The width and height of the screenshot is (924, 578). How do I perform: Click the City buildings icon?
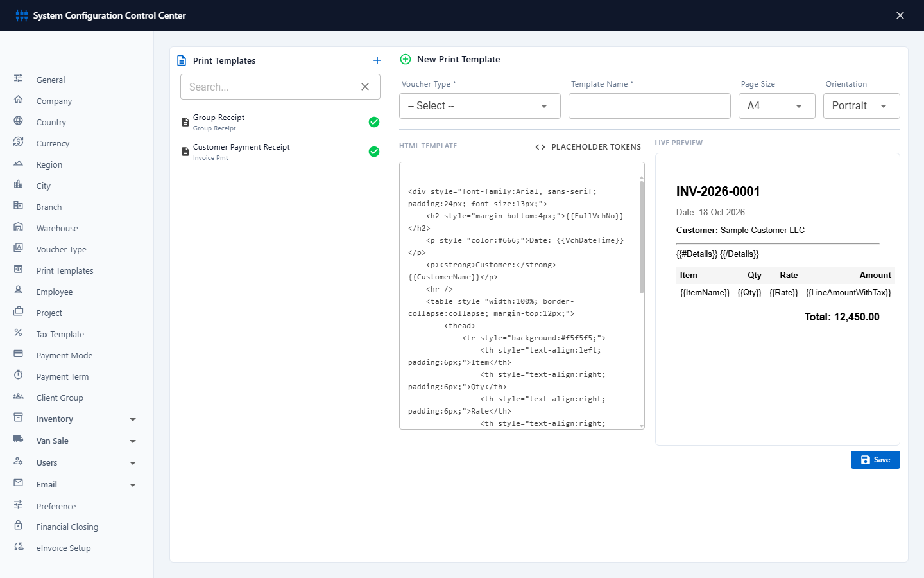18,184
